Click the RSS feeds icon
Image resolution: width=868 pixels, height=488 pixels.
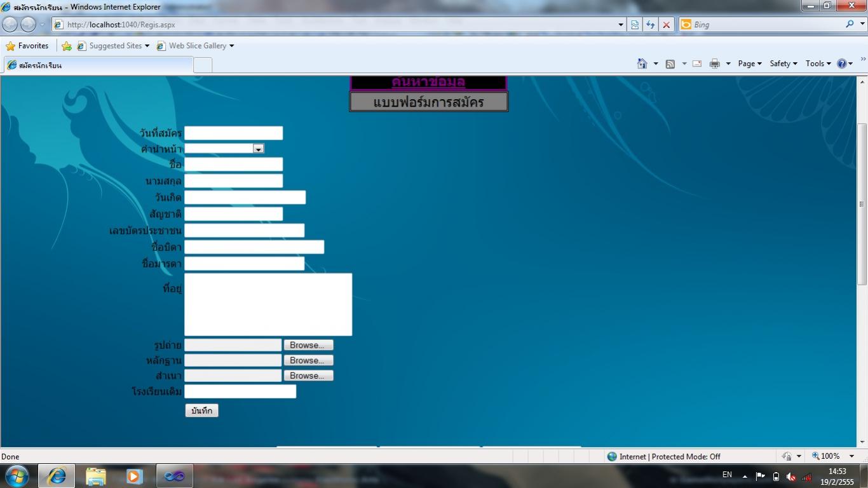[670, 64]
